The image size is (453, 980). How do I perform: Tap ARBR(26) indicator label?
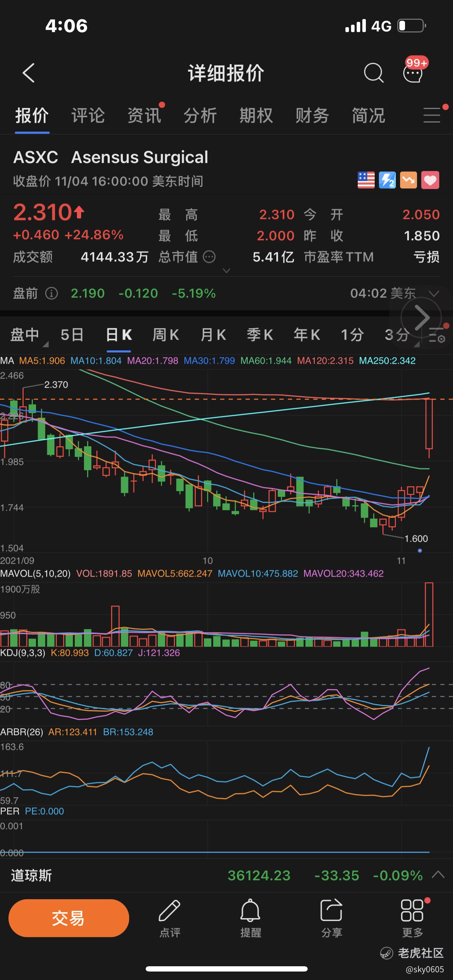click(x=21, y=732)
